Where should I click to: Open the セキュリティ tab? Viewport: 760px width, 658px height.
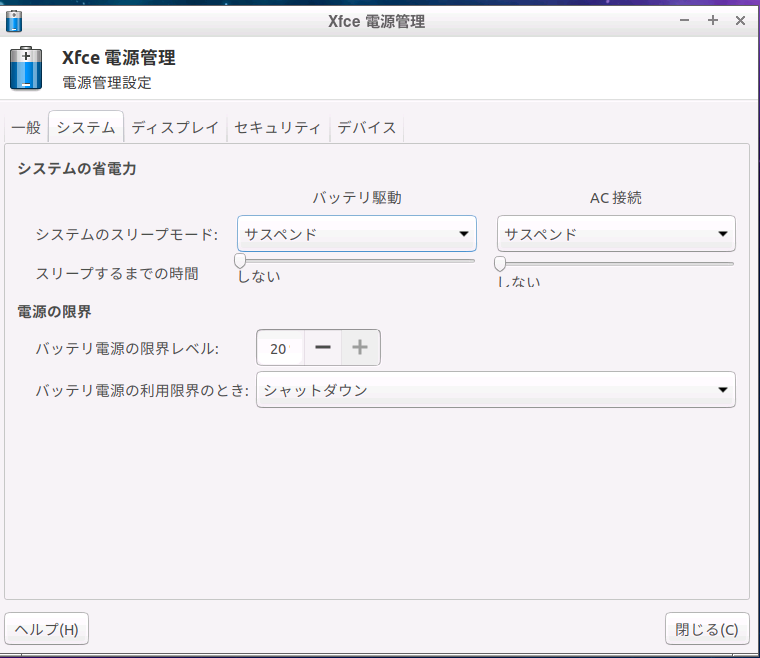click(278, 127)
